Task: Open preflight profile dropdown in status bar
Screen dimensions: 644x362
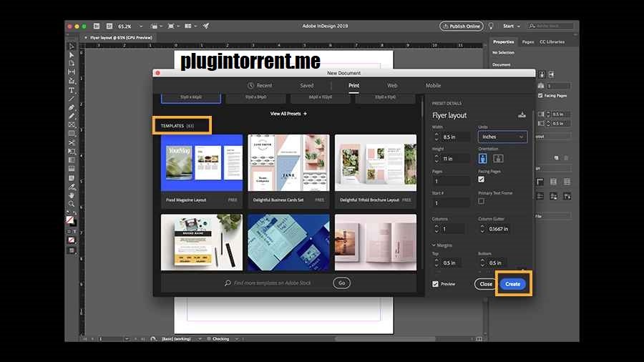Action: 200,339
